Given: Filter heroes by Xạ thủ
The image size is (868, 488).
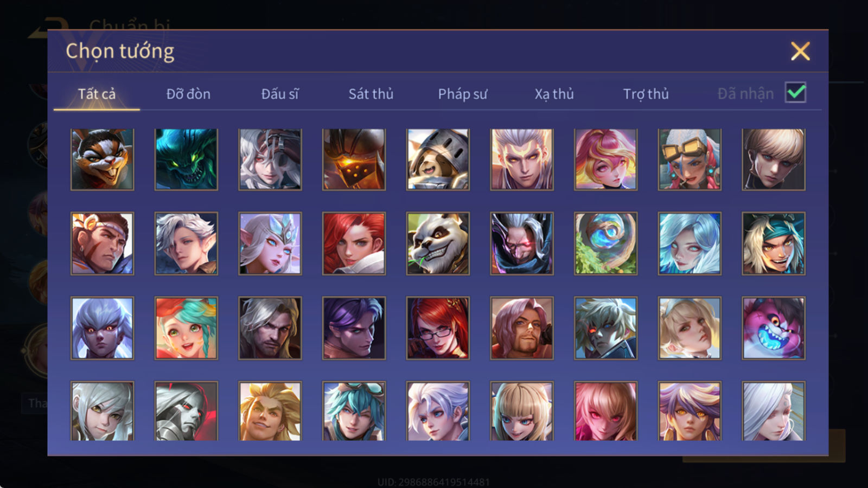Looking at the screenshot, I should (554, 94).
